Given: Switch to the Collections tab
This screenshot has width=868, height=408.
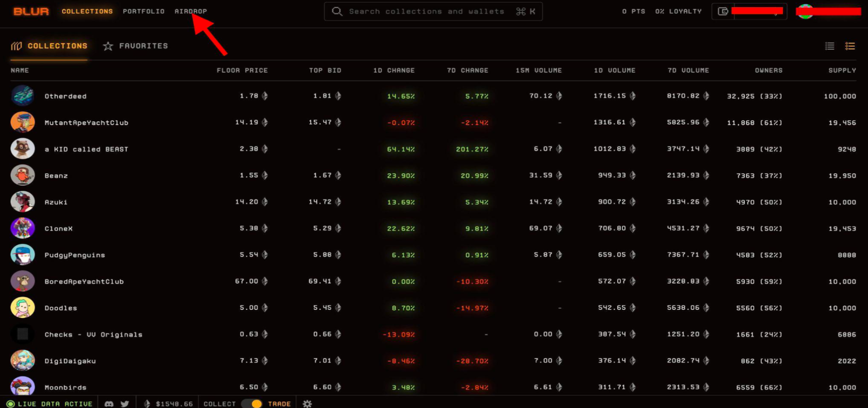Looking at the screenshot, I should point(49,46).
